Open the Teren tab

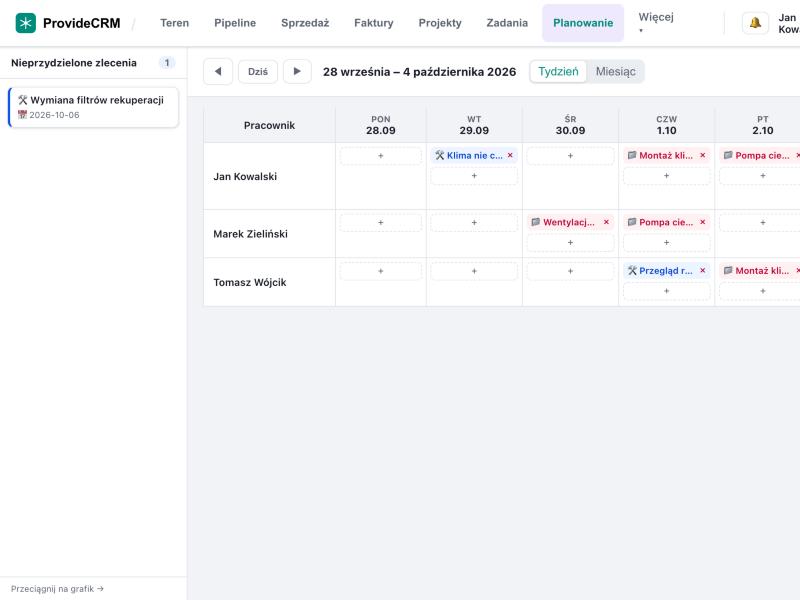(174, 23)
